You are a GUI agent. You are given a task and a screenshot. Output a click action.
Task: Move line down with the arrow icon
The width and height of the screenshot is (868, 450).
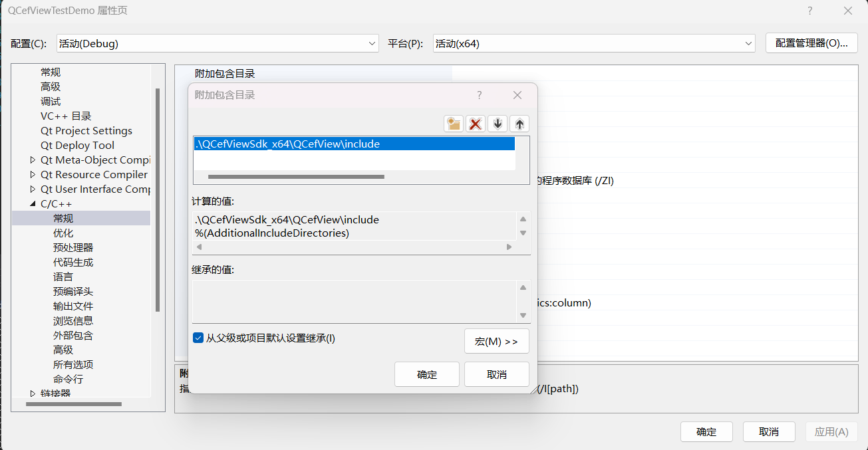[x=498, y=124]
